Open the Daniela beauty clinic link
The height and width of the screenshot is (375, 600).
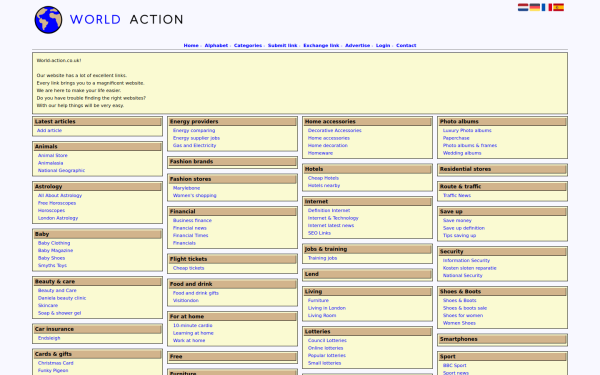click(x=62, y=298)
